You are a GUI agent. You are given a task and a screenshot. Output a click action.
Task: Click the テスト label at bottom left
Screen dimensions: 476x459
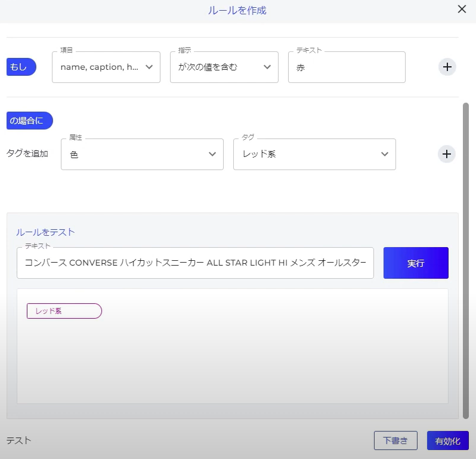tap(19, 440)
